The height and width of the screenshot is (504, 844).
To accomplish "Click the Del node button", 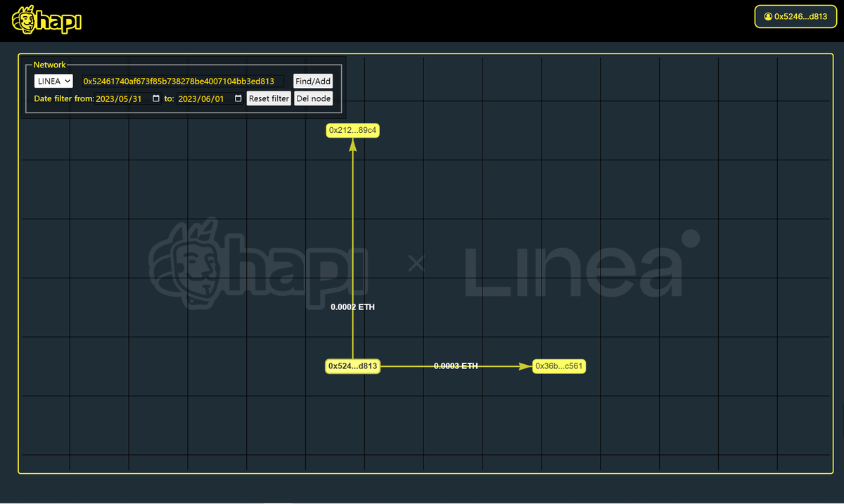I will click(314, 99).
